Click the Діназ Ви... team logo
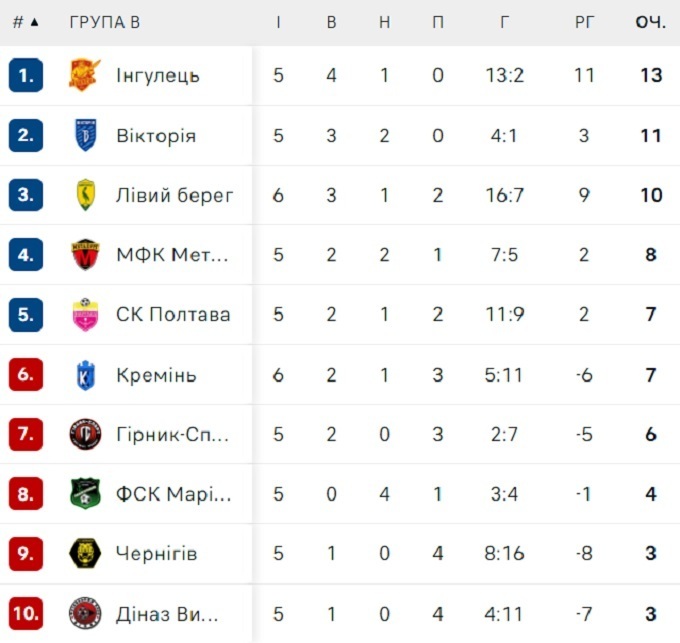The width and height of the screenshot is (680, 643). point(85,613)
